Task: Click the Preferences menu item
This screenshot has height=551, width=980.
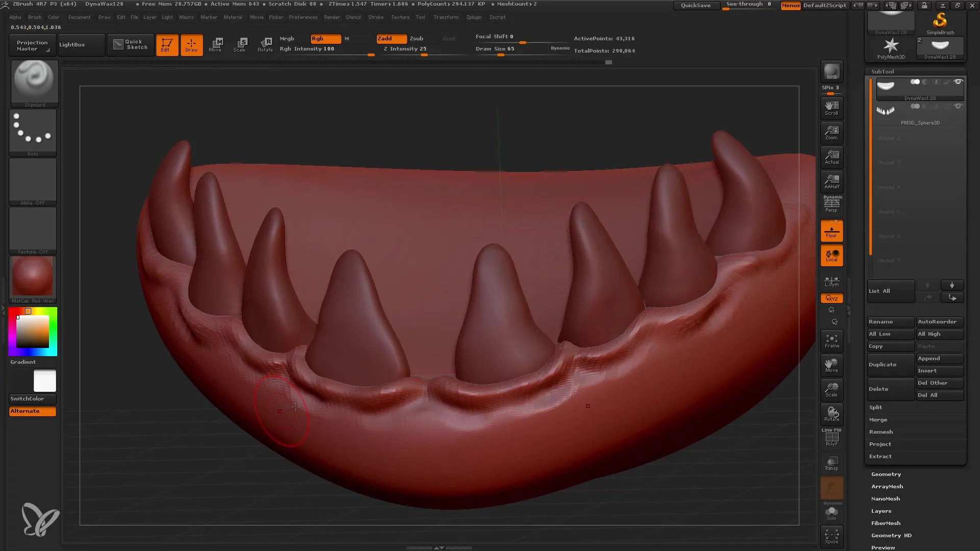Action: [302, 17]
